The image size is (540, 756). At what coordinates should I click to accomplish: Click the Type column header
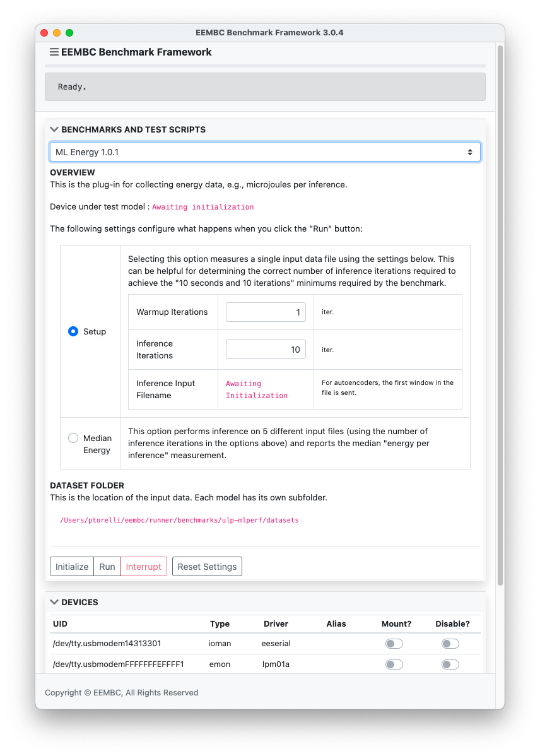pos(220,624)
